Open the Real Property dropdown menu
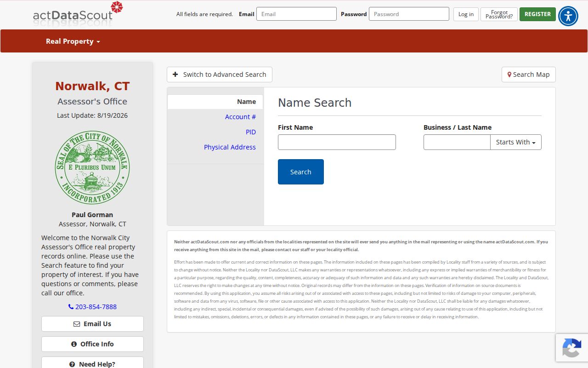The image size is (588, 368). pyautogui.click(x=73, y=41)
